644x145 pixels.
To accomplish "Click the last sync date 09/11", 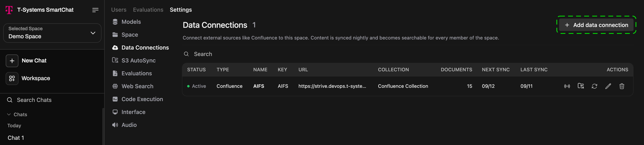I will tap(526, 86).
